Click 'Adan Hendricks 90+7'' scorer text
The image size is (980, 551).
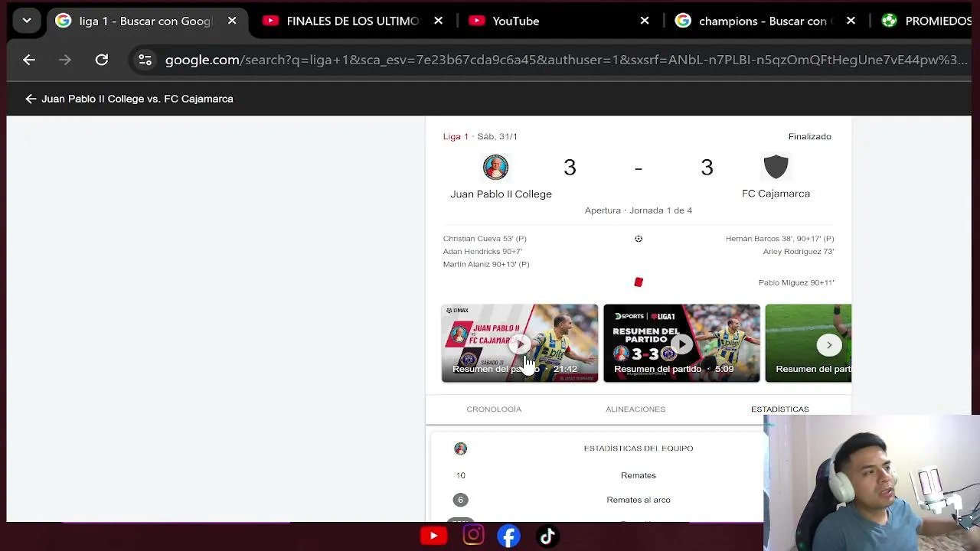point(482,251)
